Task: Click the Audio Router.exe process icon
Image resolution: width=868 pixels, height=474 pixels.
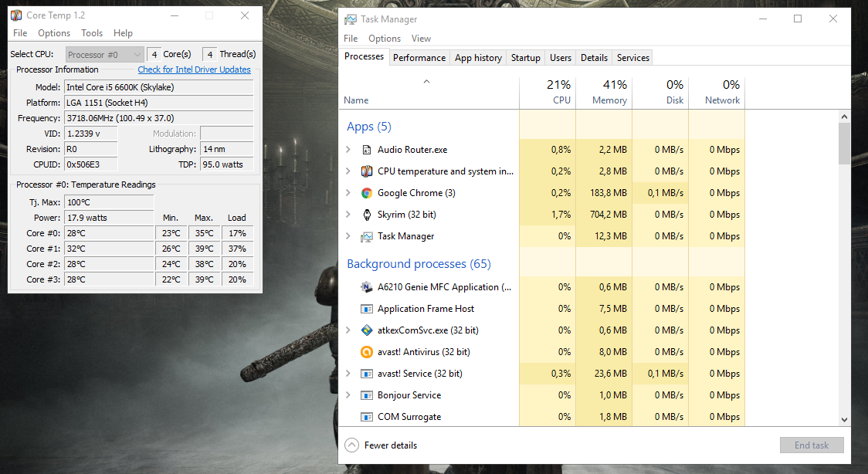Action: 367,150
